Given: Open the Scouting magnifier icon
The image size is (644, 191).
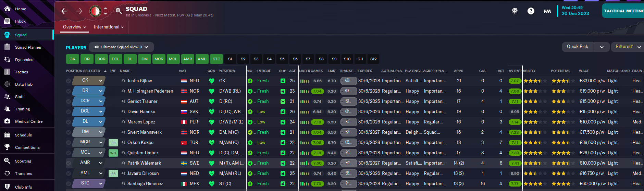Looking at the screenshot, I should 7,161.
